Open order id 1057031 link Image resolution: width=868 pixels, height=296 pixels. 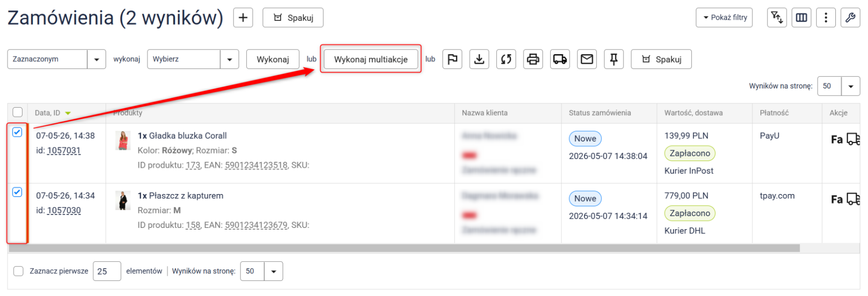pyautogui.click(x=64, y=151)
